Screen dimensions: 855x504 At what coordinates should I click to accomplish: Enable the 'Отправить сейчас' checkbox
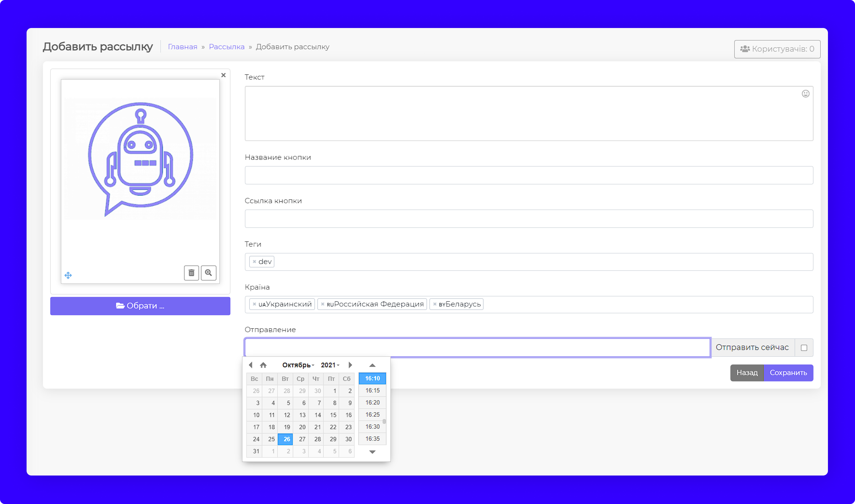(x=804, y=347)
